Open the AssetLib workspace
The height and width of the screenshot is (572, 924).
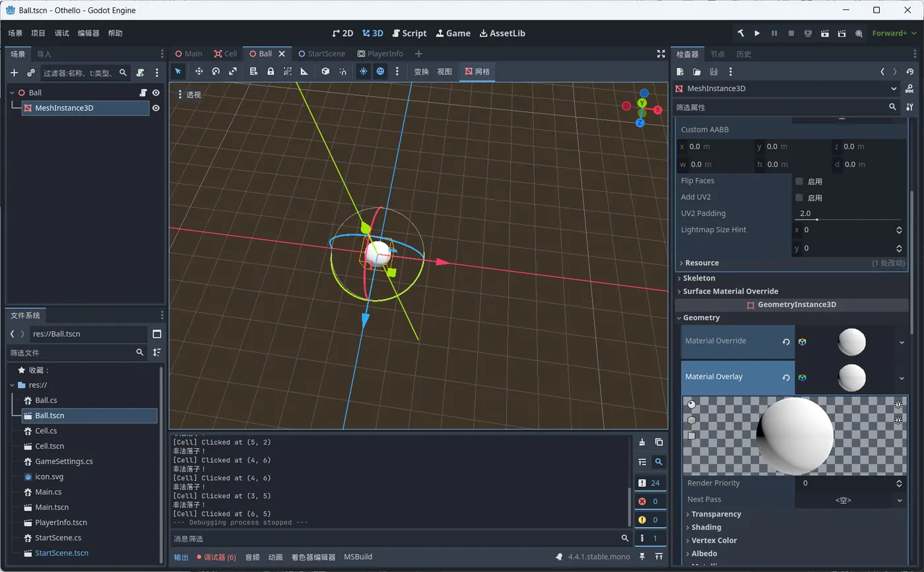502,33
